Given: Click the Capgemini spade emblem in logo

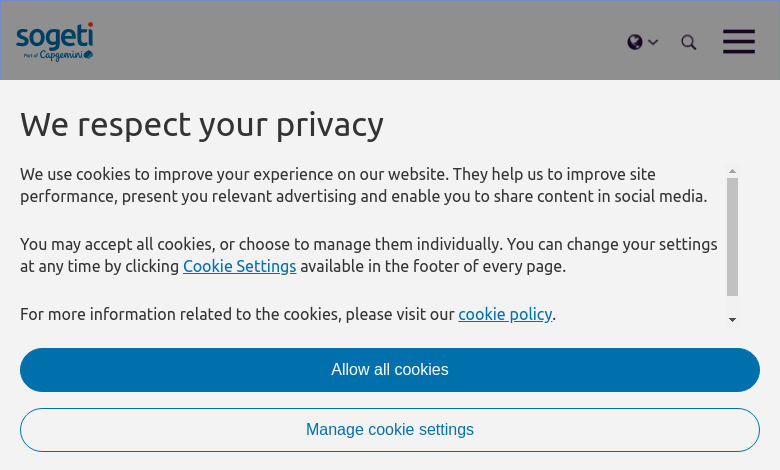Looking at the screenshot, I should (88, 55).
